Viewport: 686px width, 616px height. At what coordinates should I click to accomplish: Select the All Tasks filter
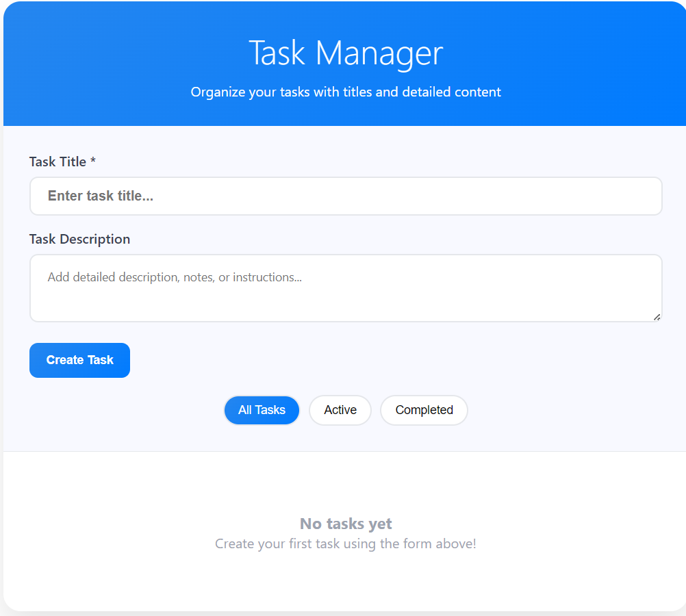pos(262,410)
